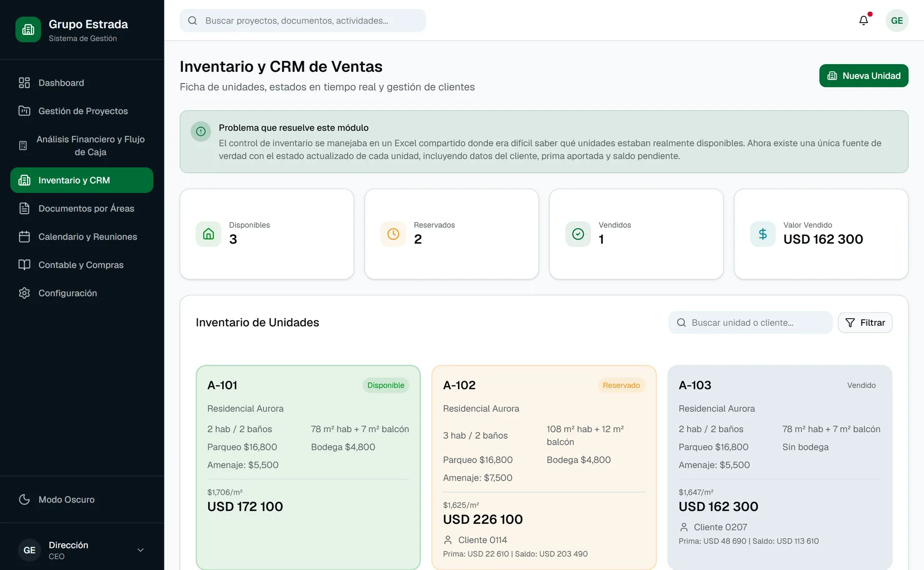924x570 pixels.
Task: Click the funnel icon on Filtrar button
Action: coord(850,323)
